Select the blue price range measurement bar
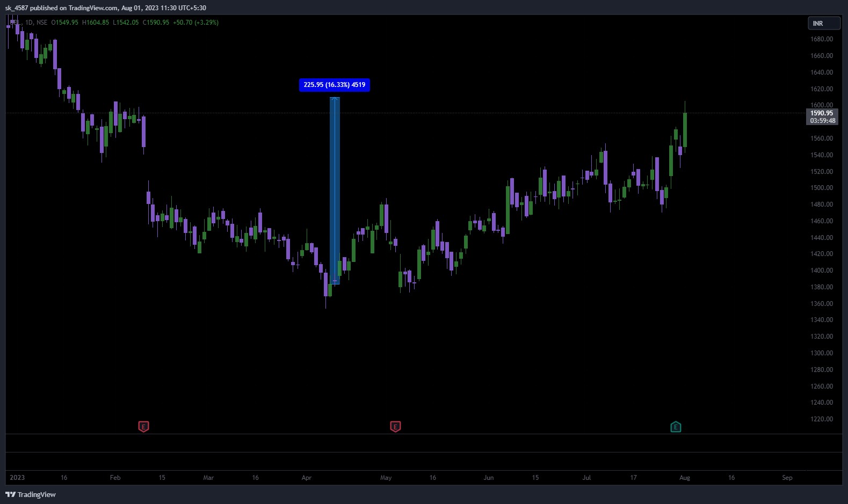This screenshot has height=504, width=848. (x=335, y=191)
